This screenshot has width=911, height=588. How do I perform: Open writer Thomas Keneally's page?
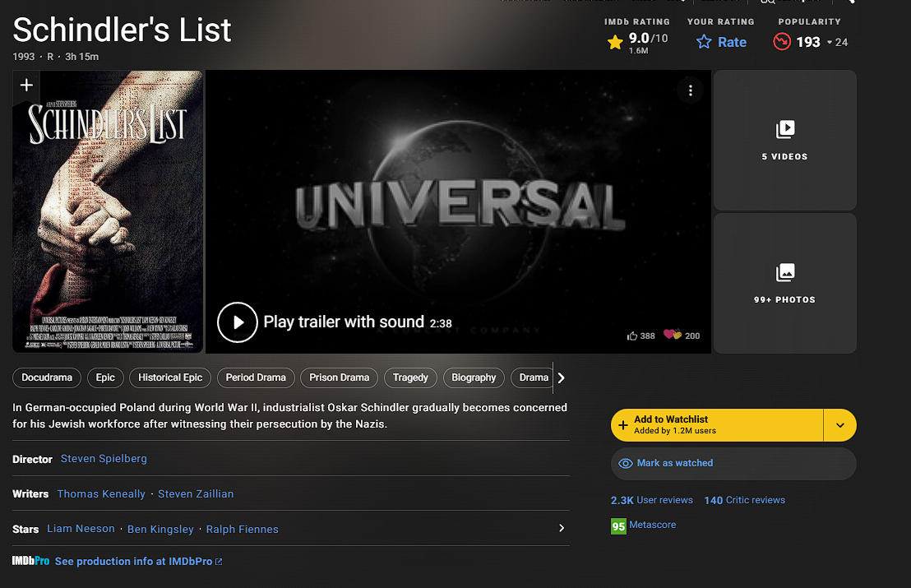(x=101, y=494)
